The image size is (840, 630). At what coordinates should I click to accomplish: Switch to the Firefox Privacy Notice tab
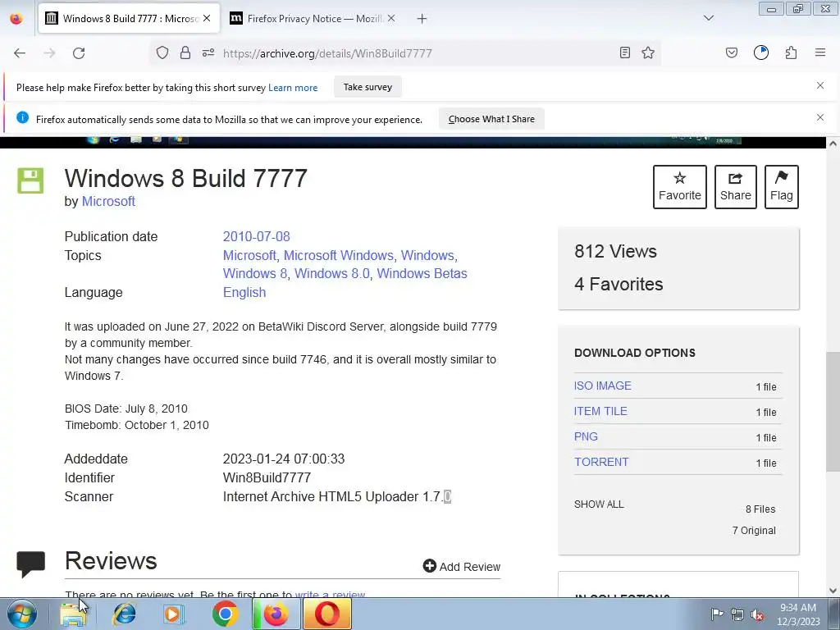313,19
